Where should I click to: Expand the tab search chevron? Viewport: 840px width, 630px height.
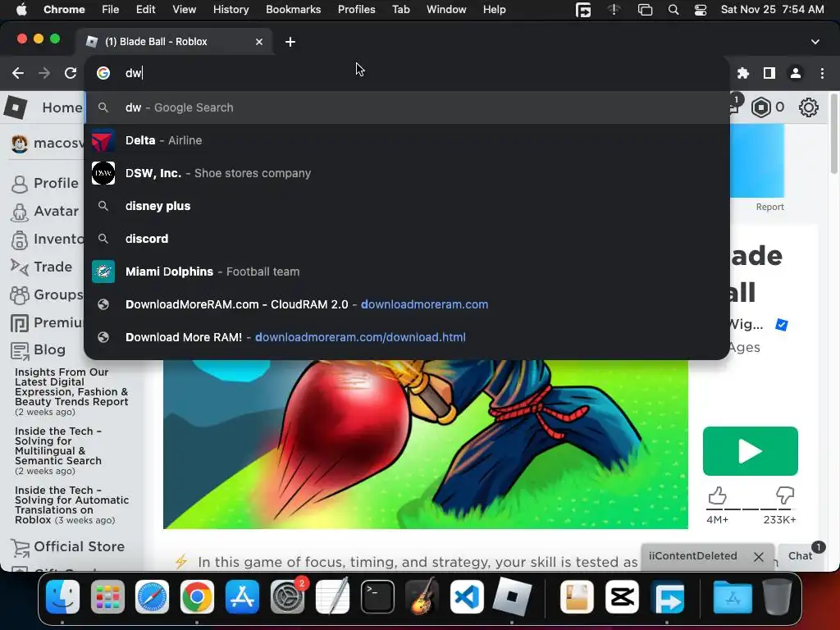click(815, 42)
